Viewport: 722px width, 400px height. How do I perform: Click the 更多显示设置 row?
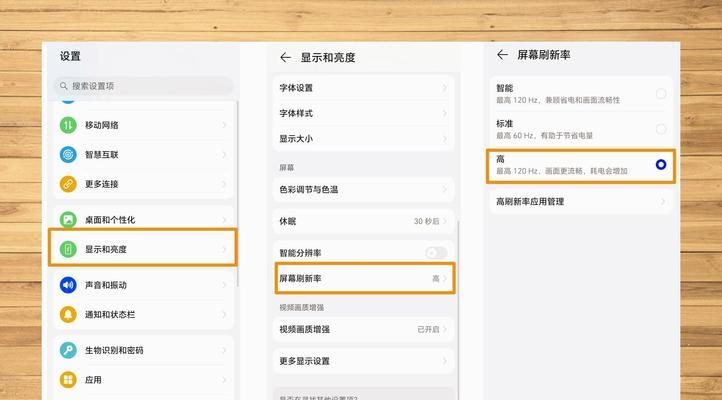click(363, 361)
